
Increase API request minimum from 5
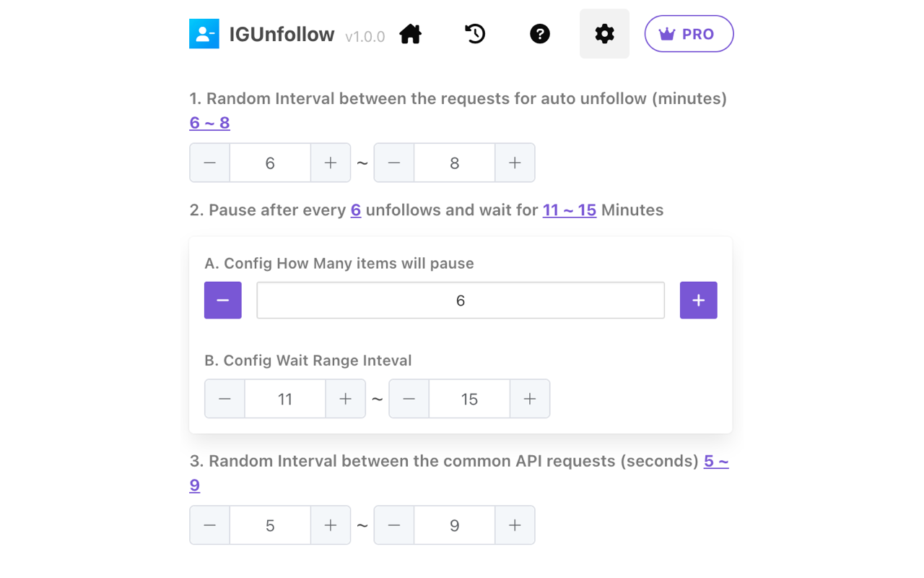(330, 525)
